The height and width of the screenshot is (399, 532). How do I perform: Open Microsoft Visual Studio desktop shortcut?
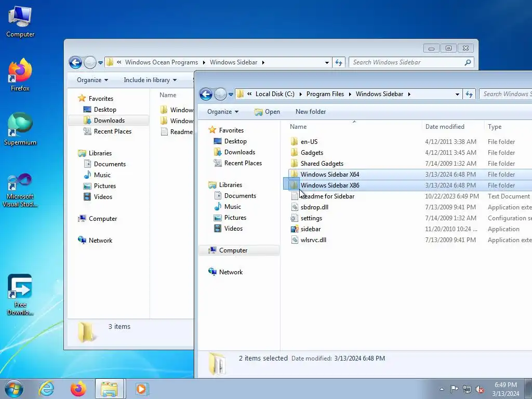(x=20, y=190)
